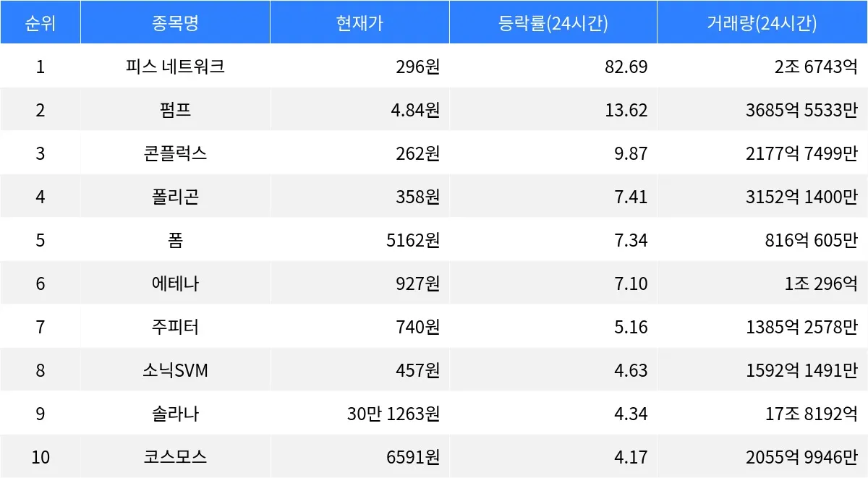Select the 종목명 column header
This screenshot has height=478, width=868.
(x=175, y=22)
